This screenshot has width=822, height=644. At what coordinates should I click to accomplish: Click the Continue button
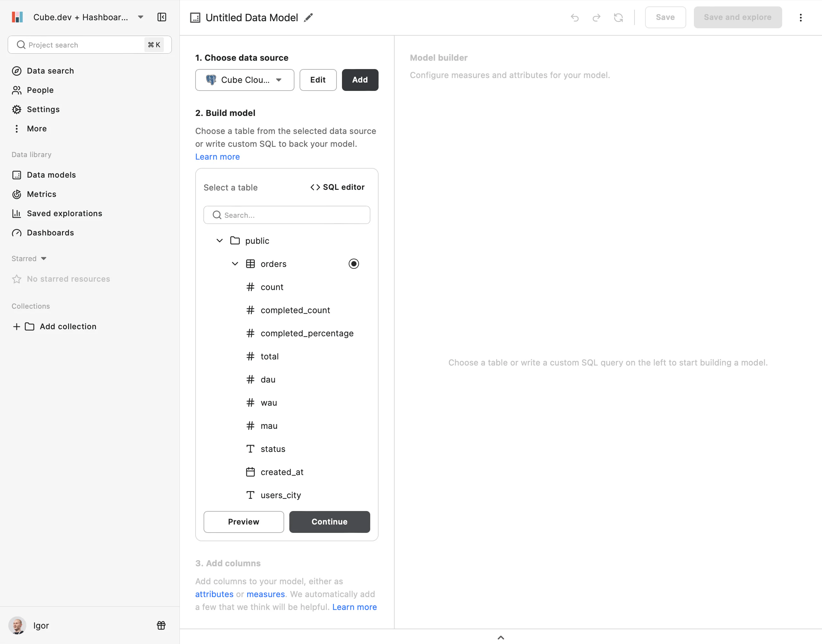329,522
